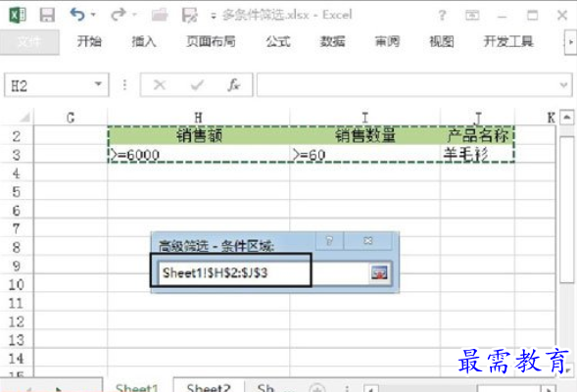The image size is (577, 392).
Task: Open the 文件 tab
Action: tap(29, 42)
